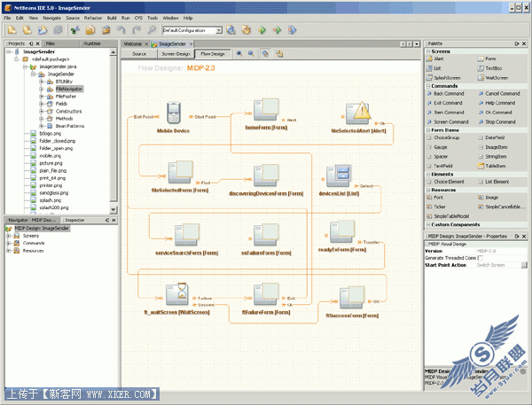Open the Window menu
Image resolution: width=532 pixels, height=405 pixels.
coord(170,18)
